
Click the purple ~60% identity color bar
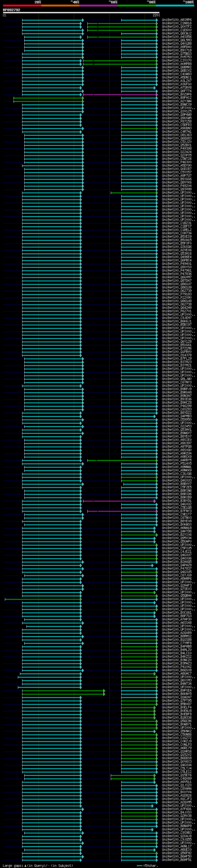tap(99, 6)
